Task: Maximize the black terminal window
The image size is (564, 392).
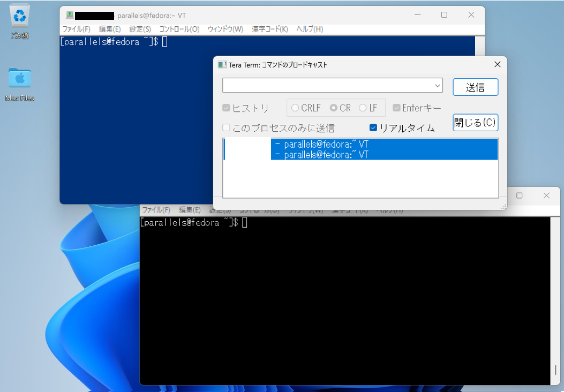Action: [520, 195]
